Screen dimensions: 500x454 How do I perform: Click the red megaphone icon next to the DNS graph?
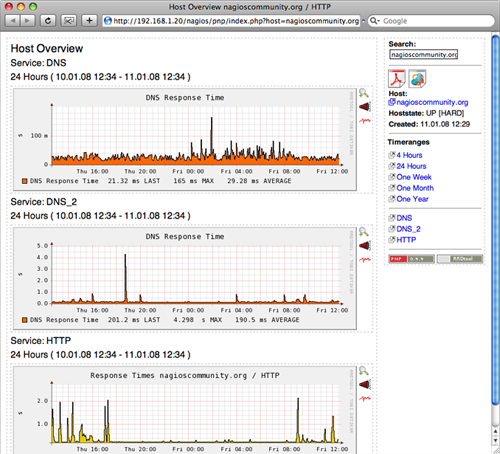tap(365, 107)
